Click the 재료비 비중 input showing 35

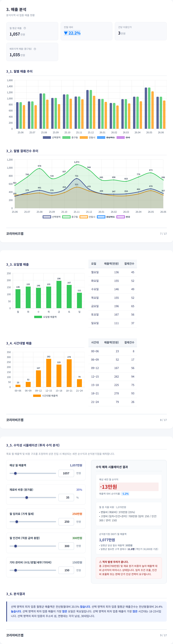66,498
